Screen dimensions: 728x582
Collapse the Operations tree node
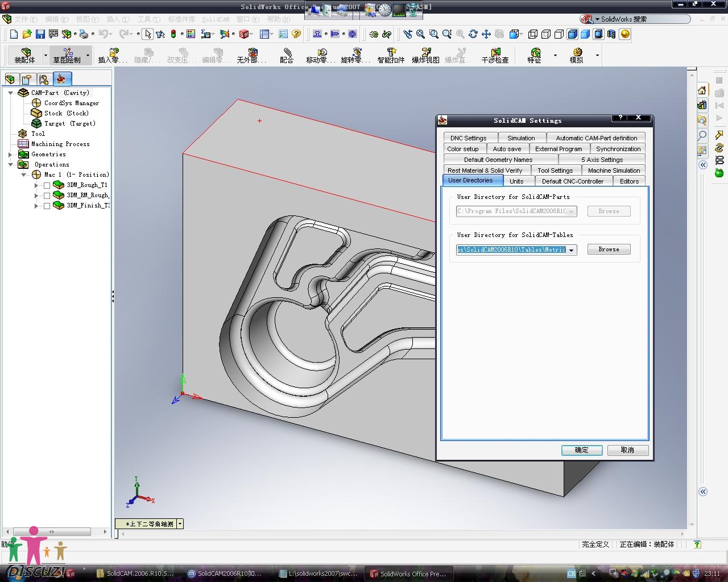tap(10, 165)
